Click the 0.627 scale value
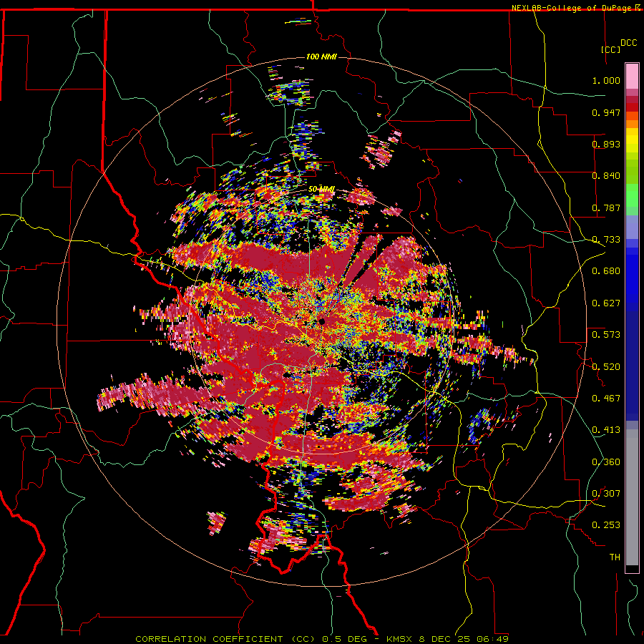644x644 pixels. coord(606,303)
